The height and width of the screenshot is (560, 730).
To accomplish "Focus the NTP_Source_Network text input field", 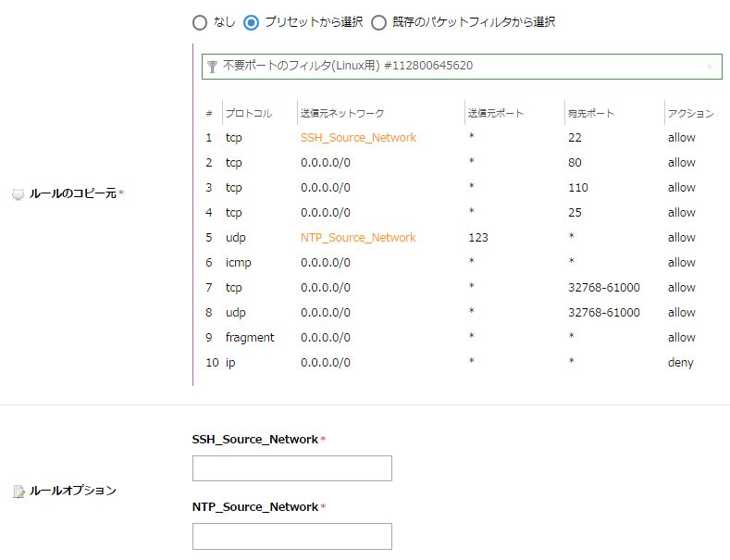I will coord(291,536).
